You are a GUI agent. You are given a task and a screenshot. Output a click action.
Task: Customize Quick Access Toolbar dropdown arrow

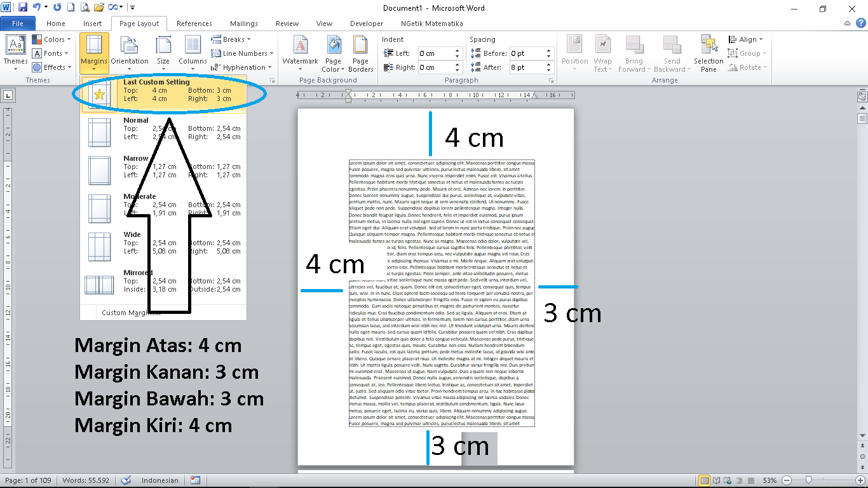tap(132, 8)
